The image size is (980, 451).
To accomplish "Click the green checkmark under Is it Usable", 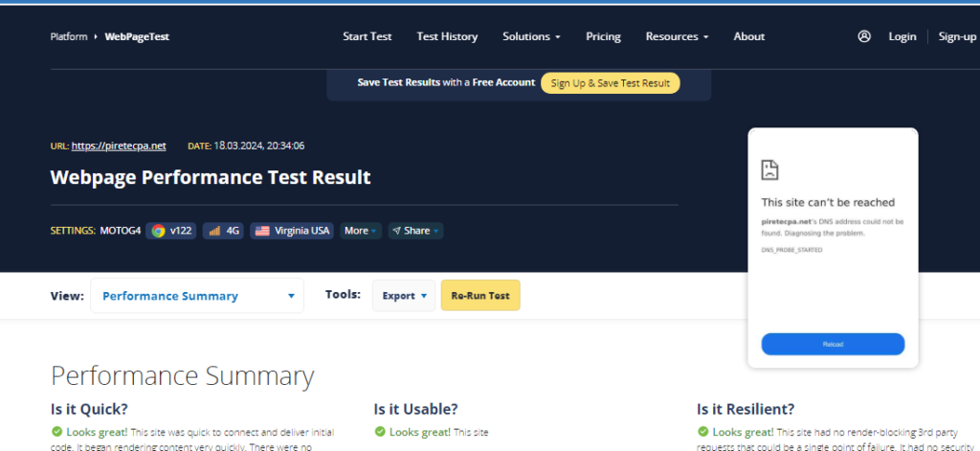I will [380, 432].
